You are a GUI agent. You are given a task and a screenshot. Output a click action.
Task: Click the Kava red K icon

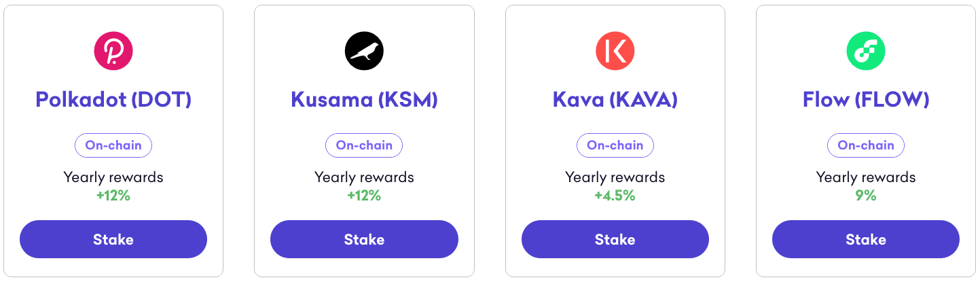(615, 50)
